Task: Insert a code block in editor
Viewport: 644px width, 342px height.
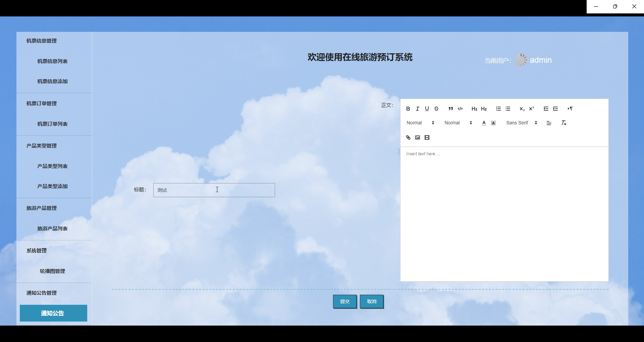Action: 460,109
